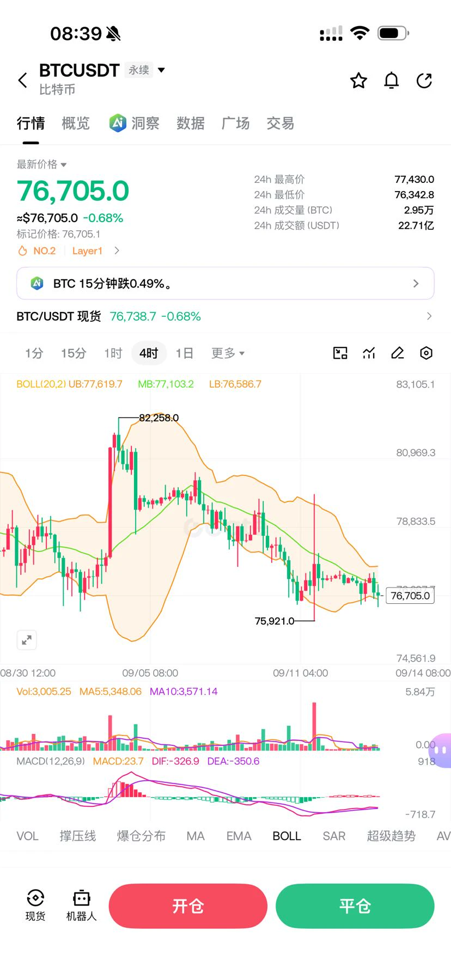Tap 24h 最高价 value 77,430.0
Viewport: 451px width, 980px height.
coord(415,180)
